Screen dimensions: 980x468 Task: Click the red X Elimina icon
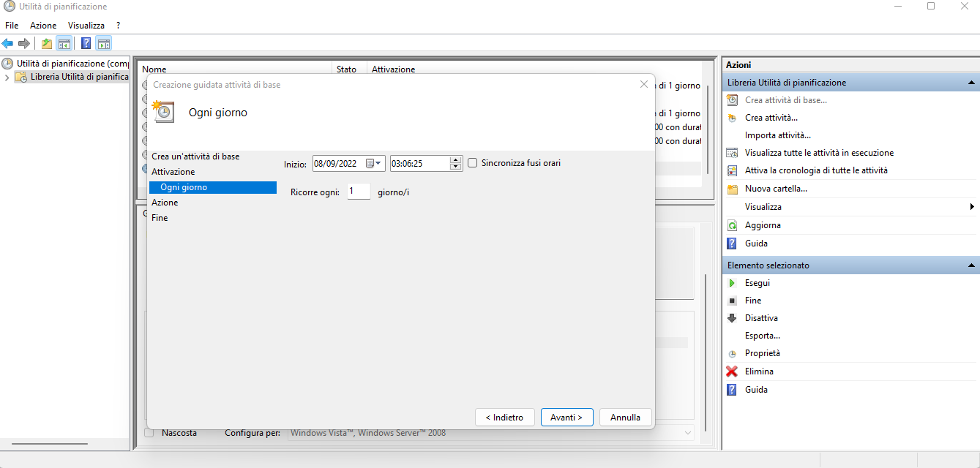click(731, 371)
